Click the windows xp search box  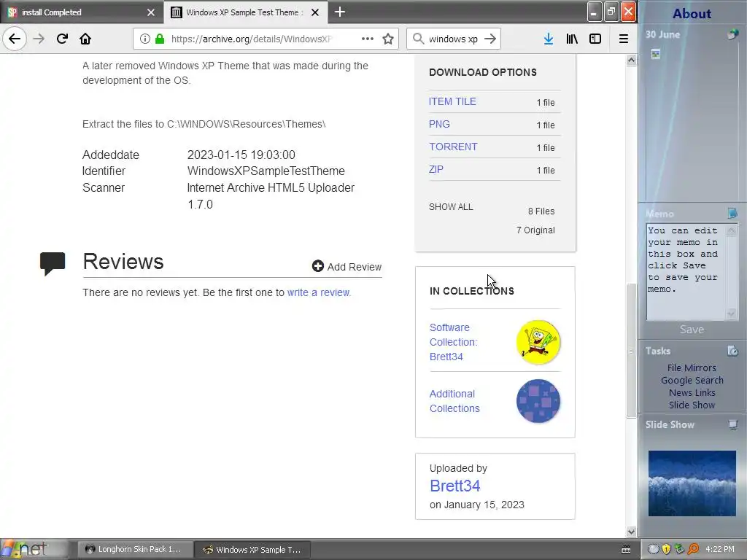[452, 39]
